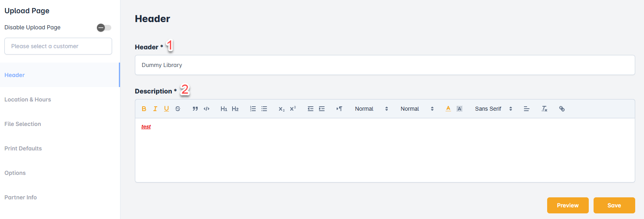Toggle italic formatting in the editor
The width and height of the screenshot is (644, 219).
tap(155, 109)
